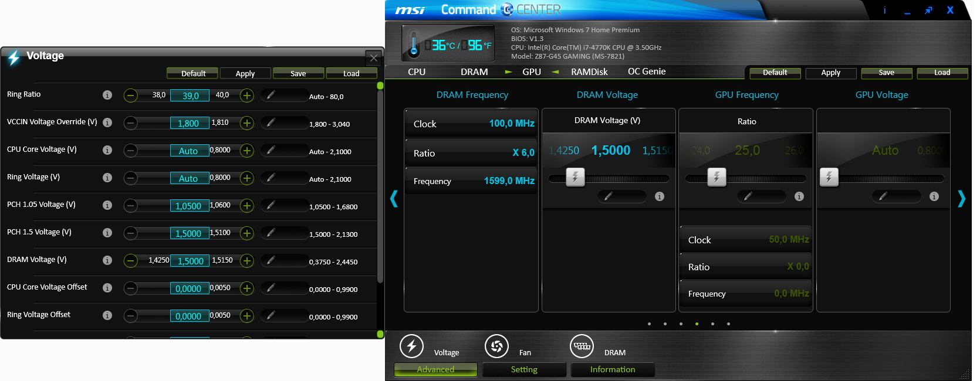Increase Ring Ratio with plus button
This screenshot has width=980, height=381.
[247, 96]
